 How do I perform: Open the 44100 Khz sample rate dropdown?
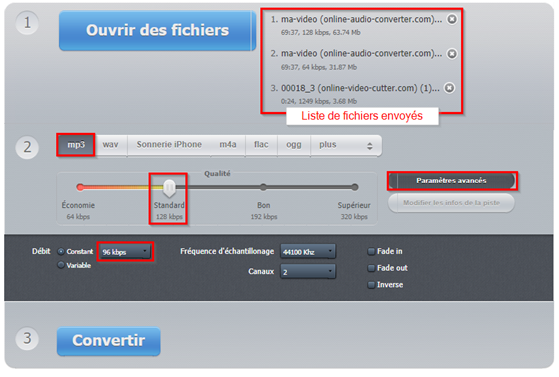308,251
